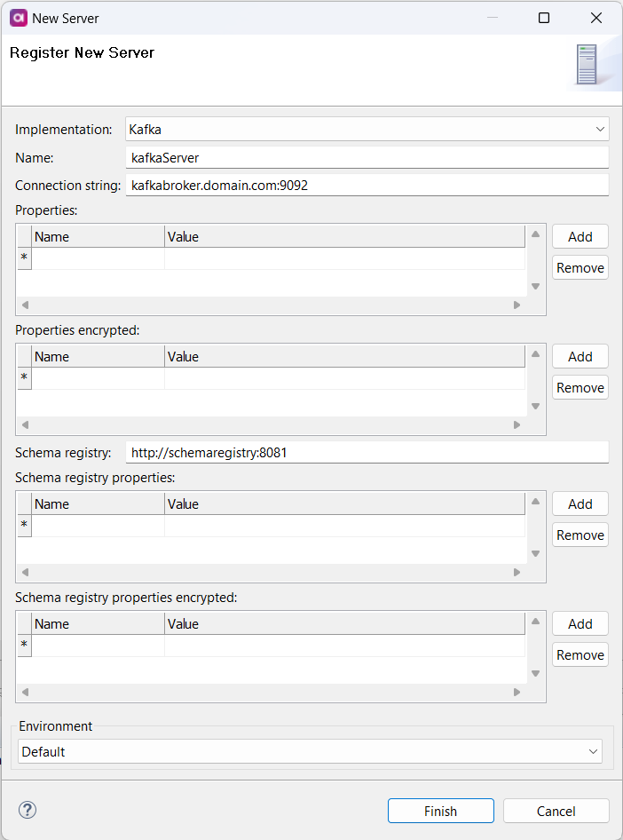Add an encrypted schema registry property
Screen dimensions: 623x840
580,623
